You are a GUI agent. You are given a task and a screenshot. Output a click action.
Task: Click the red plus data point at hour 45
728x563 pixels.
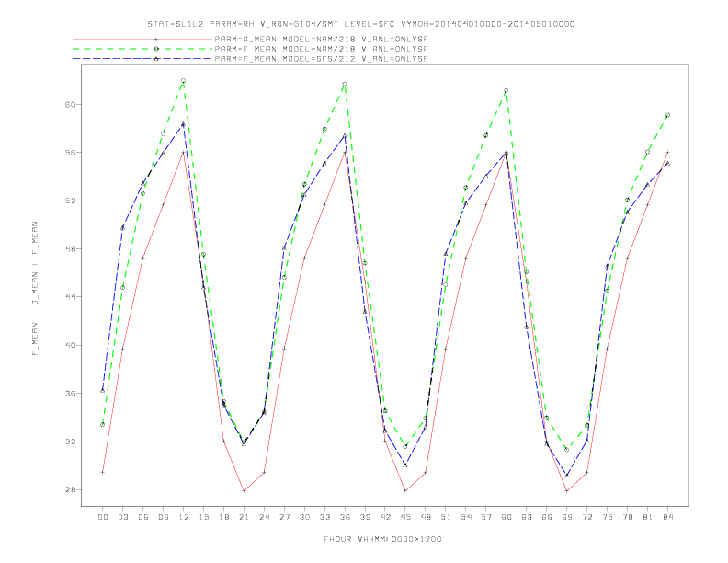(x=405, y=490)
